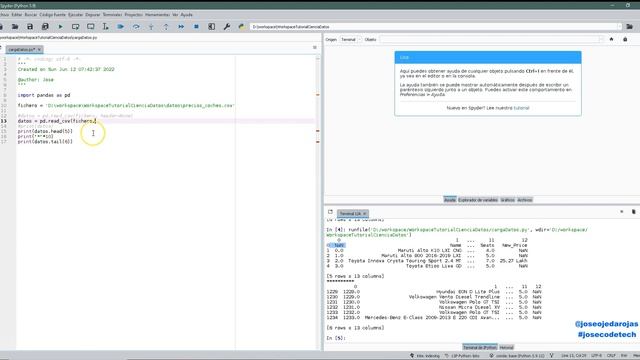Switch to Explorador de variables tab
640x360 pixels.
click(478, 200)
